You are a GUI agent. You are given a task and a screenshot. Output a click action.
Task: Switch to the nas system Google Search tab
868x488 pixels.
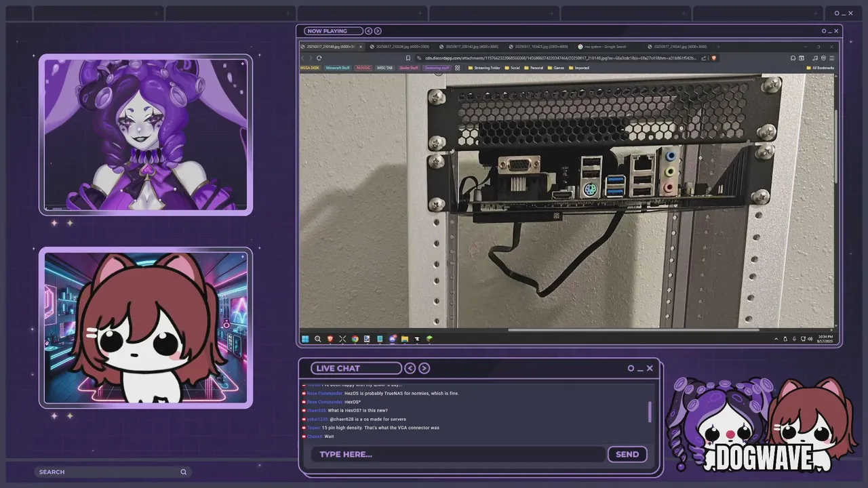(608, 47)
